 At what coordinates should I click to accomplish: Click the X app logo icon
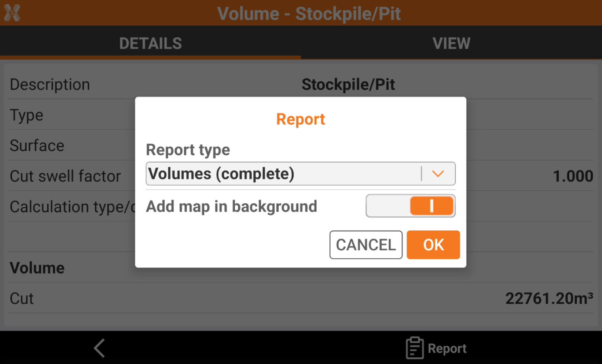[x=12, y=13]
